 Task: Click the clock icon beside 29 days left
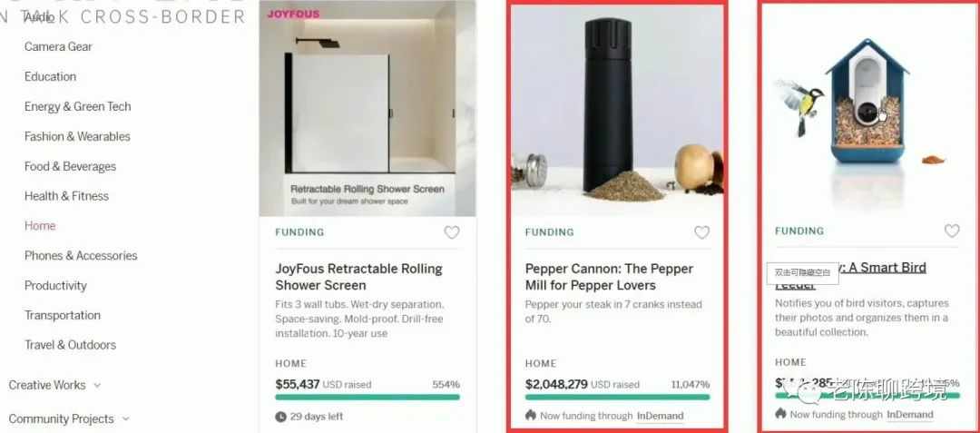click(x=280, y=416)
